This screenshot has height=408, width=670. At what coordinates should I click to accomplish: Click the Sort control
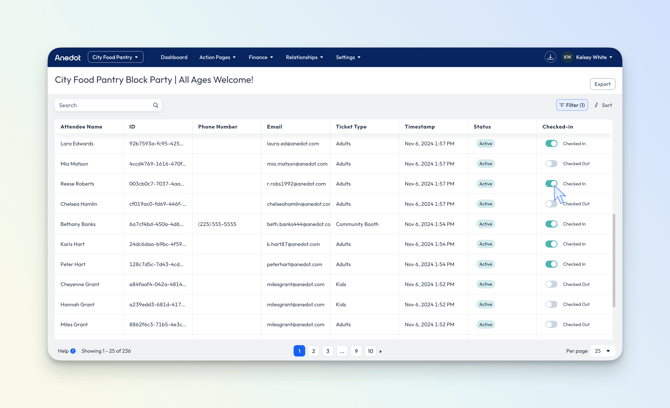click(x=603, y=105)
